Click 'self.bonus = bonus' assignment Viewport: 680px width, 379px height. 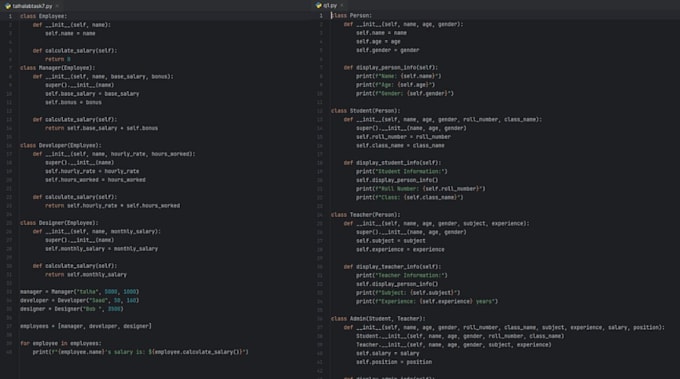click(73, 102)
